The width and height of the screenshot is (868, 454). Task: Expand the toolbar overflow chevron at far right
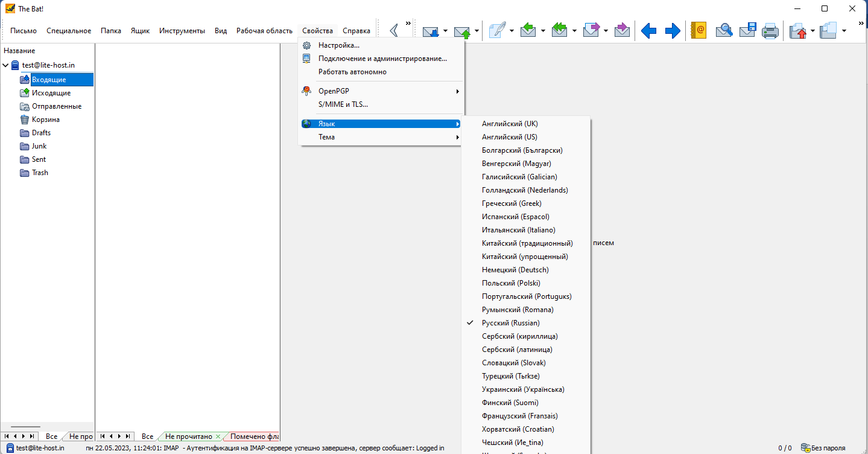(861, 24)
